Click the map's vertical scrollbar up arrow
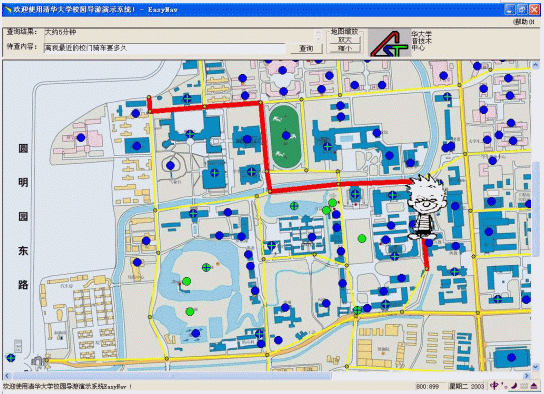544x394 pixels. pos(535,65)
